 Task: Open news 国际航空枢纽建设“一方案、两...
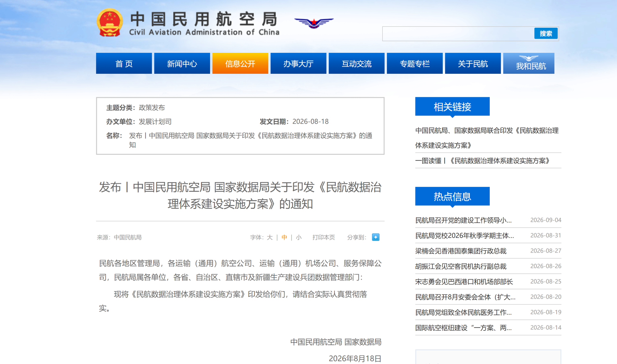[463, 328]
